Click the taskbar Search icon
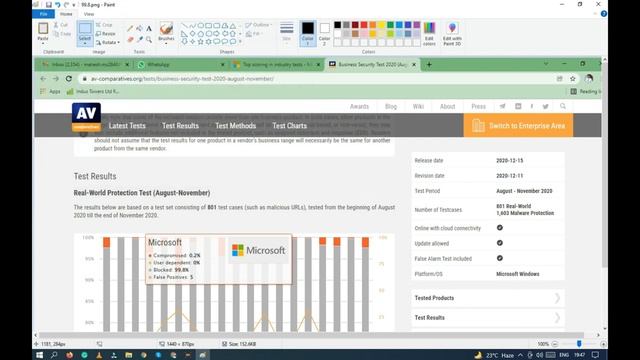Image resolution: width=640 pixels, height=360 pixels. click(x=54, y=355)
